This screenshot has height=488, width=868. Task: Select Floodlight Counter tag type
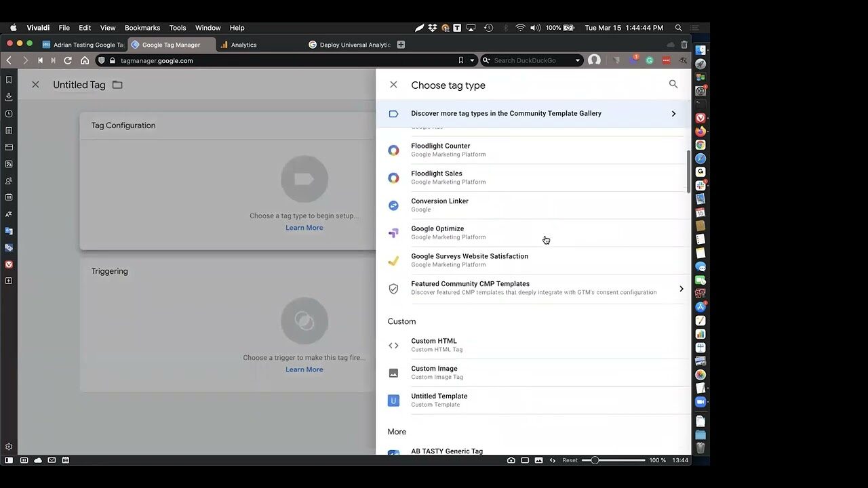pyautogui.click(x=534, y=150)
